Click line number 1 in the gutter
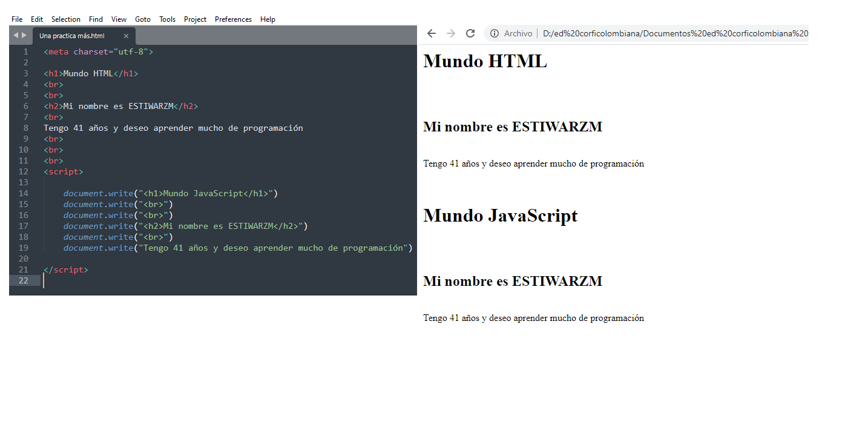868x436 pixels. click(x=25, y=51)
